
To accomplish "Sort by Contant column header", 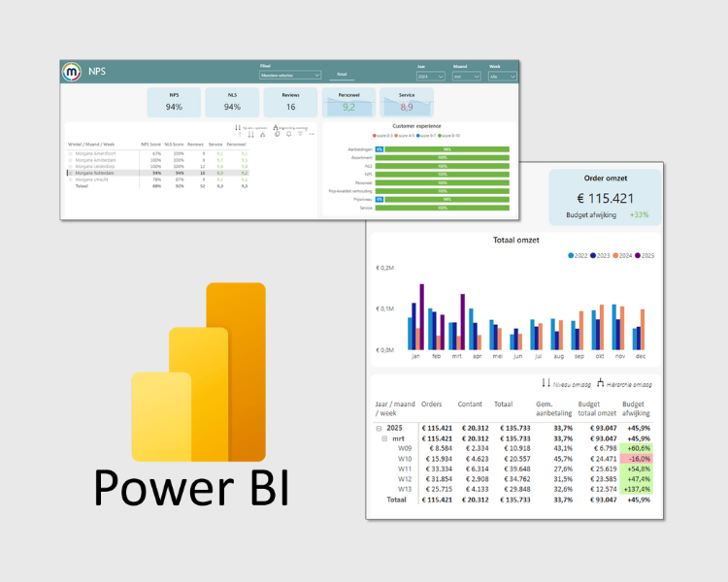I will pos(470,404).
